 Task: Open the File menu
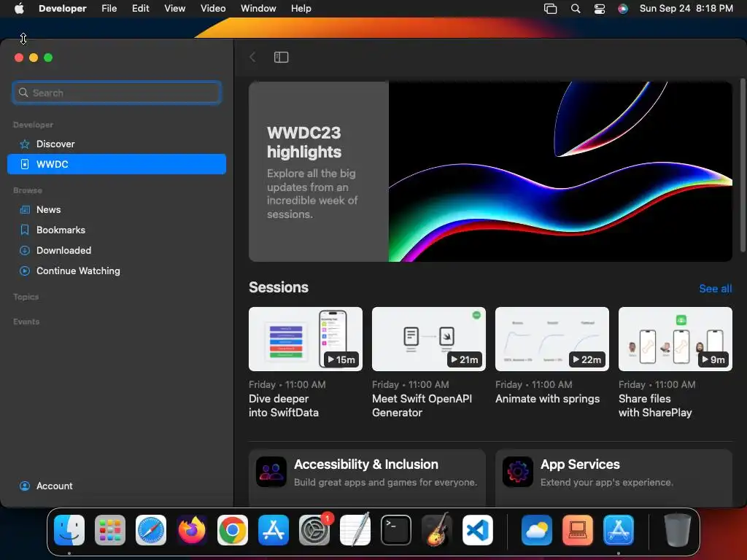click(109, 8)
